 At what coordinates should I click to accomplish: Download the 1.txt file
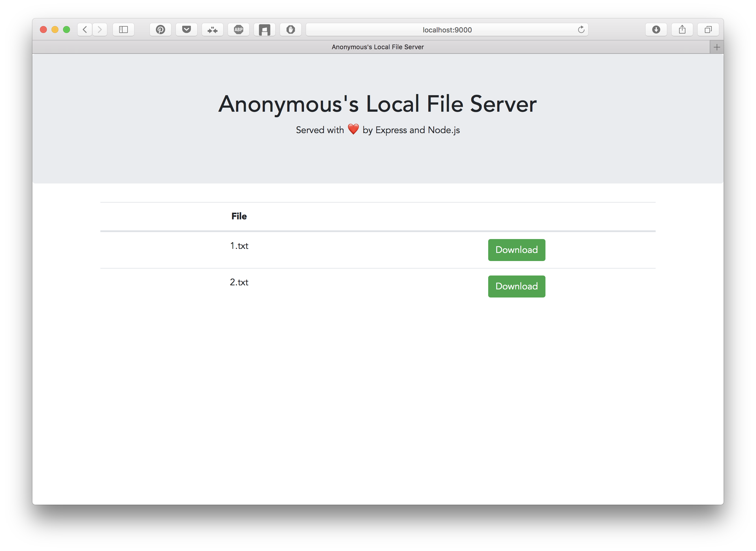pyautogui.click(x=516, y=250)
